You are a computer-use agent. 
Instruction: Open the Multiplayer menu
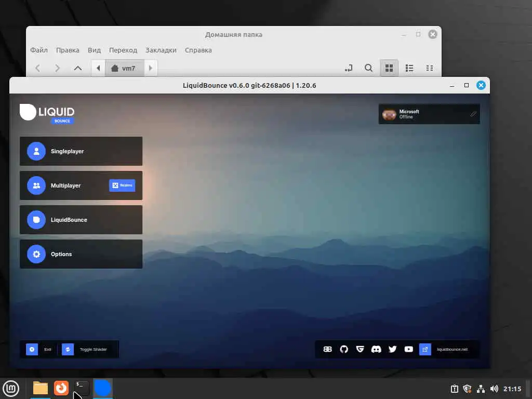point(81,185)
